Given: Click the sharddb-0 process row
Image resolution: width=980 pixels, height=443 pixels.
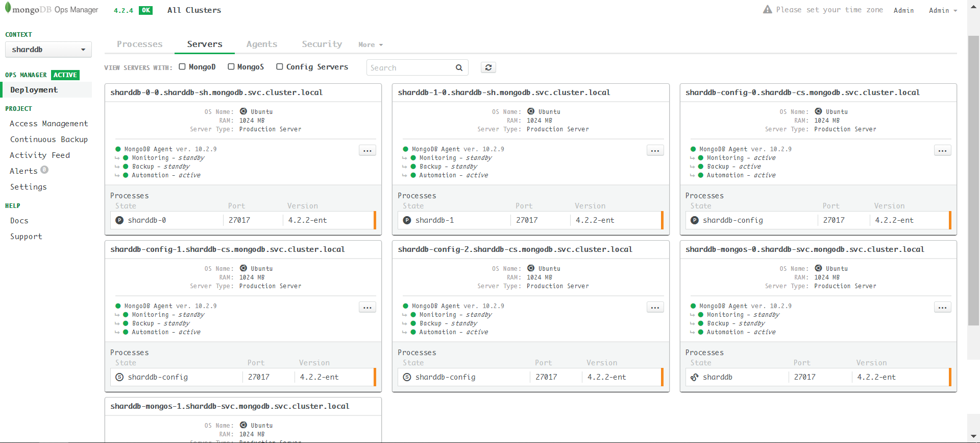Looking at the screenshot, I should 243,220.
